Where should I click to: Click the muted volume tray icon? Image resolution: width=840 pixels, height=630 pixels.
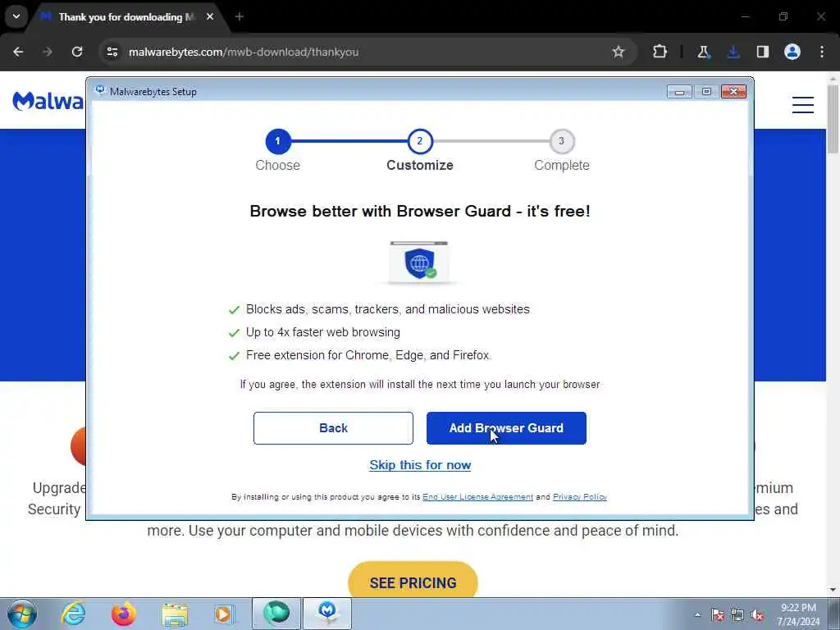click(x=757, y=614)
